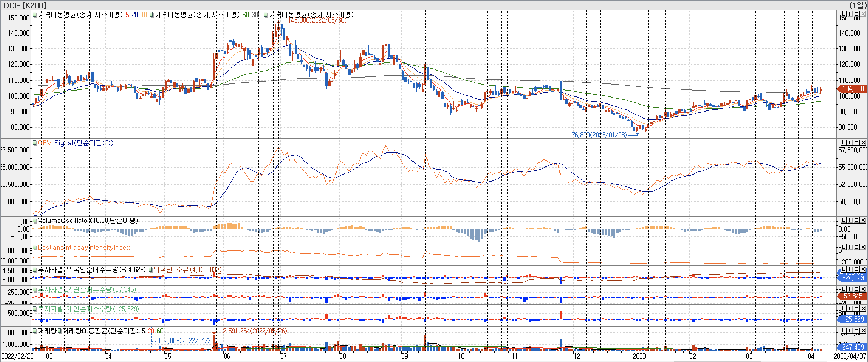Image resolution: width=868 pixels, height=362 pixels.
Task: Toggle the green marker beside OBV label
Action: point(35,143)
